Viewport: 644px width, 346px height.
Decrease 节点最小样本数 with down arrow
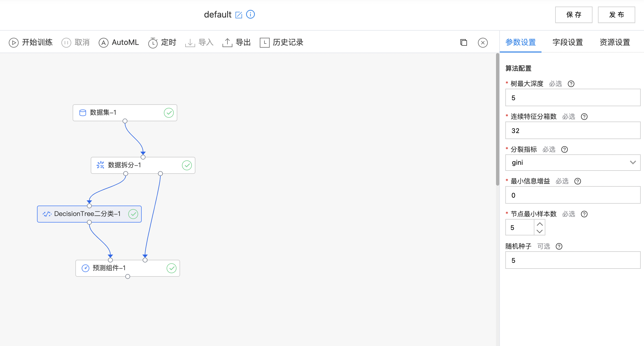(x=540, y=231)
